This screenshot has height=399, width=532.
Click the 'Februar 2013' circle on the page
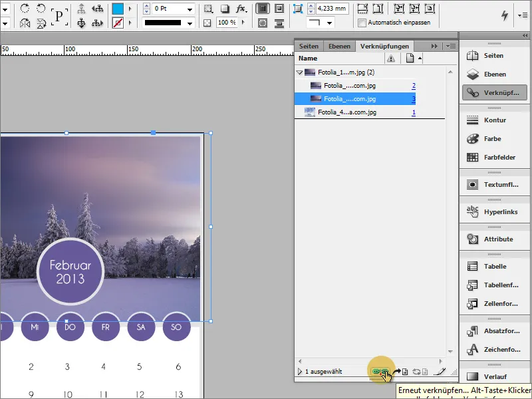tap(70, 271)
